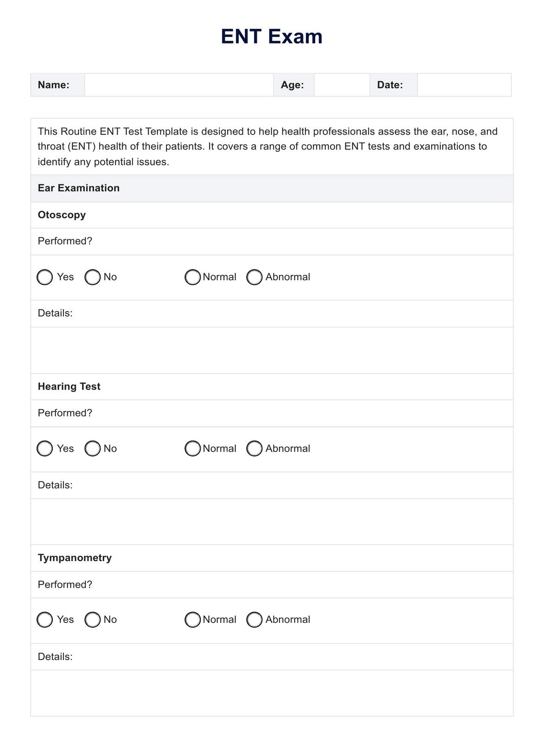Select No for Tympanometry performed
Screen dimensions: 545x756
click(93, 620)
